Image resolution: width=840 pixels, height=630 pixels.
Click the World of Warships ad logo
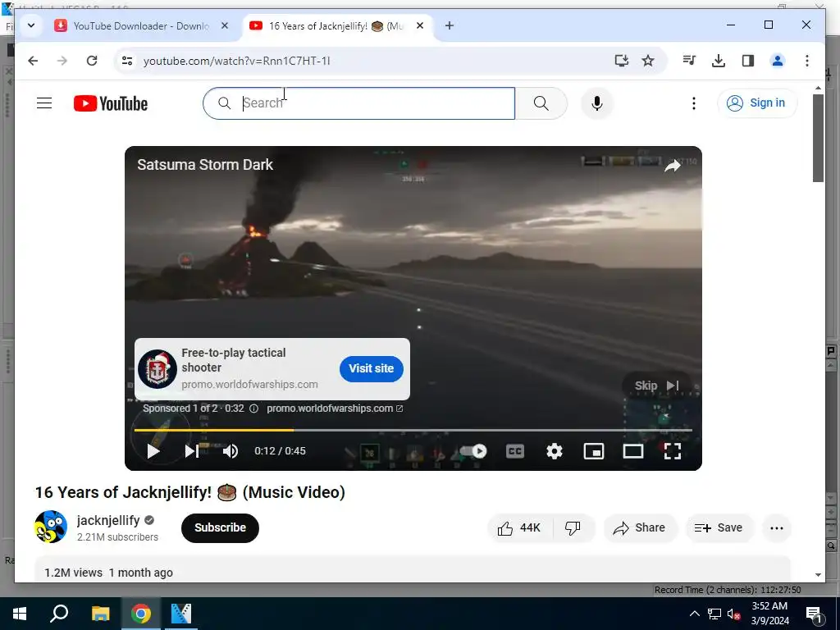point(157,368)
